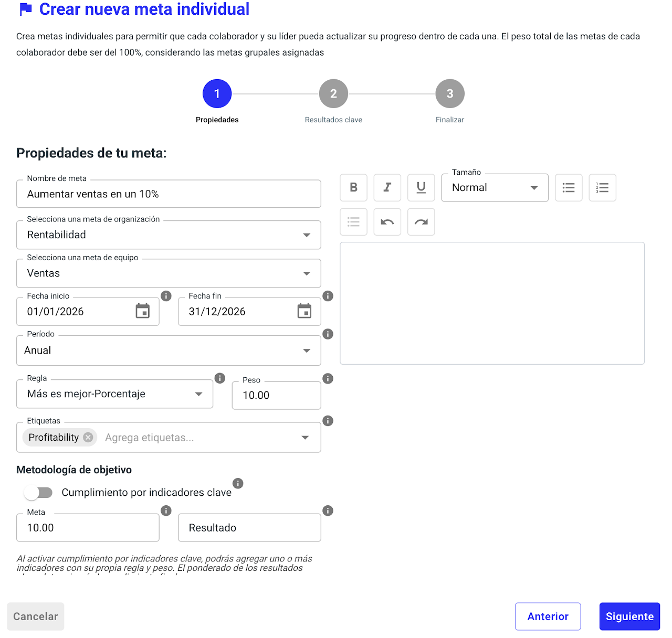The height and width of the screenshot is (638, 672).
Task: Undo the last editor change
Action: [387, 221]
